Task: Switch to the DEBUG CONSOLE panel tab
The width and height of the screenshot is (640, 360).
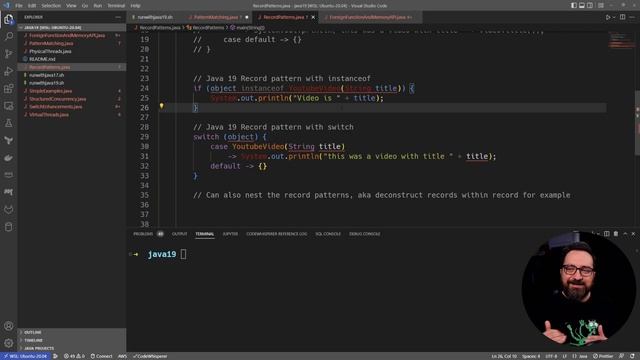Action: 364,234
